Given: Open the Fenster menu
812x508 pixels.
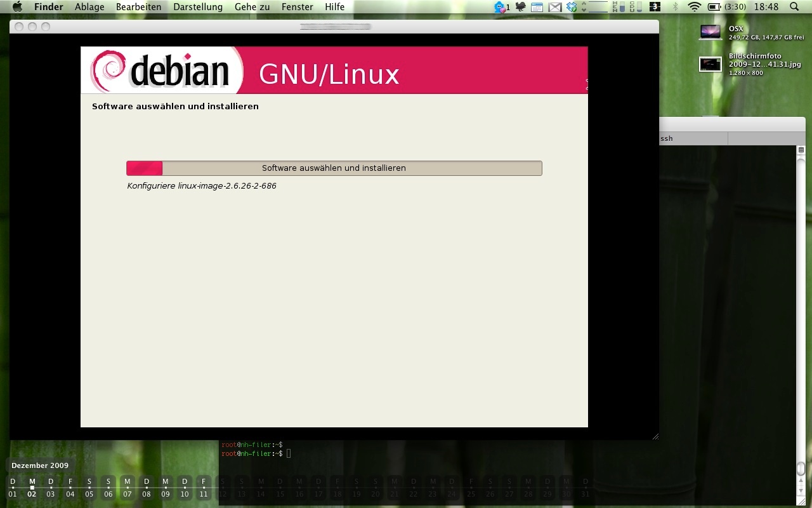Looking at the screenshot, I should (297, 7).
